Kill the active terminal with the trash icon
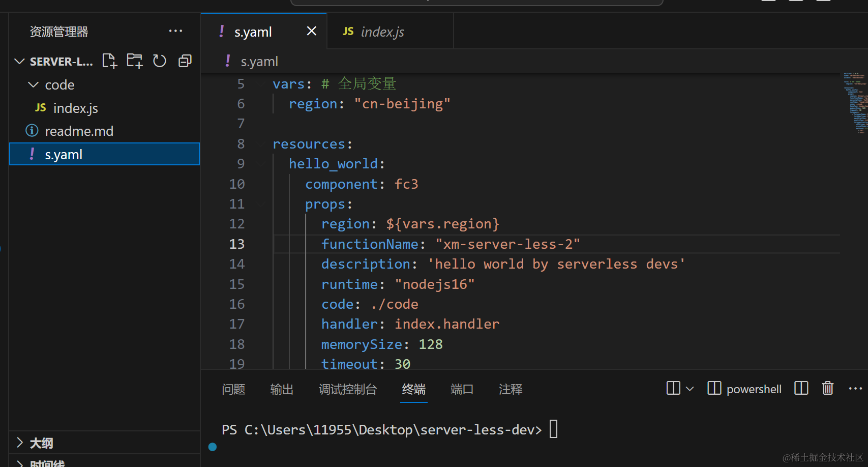 (x=827, y=388)
